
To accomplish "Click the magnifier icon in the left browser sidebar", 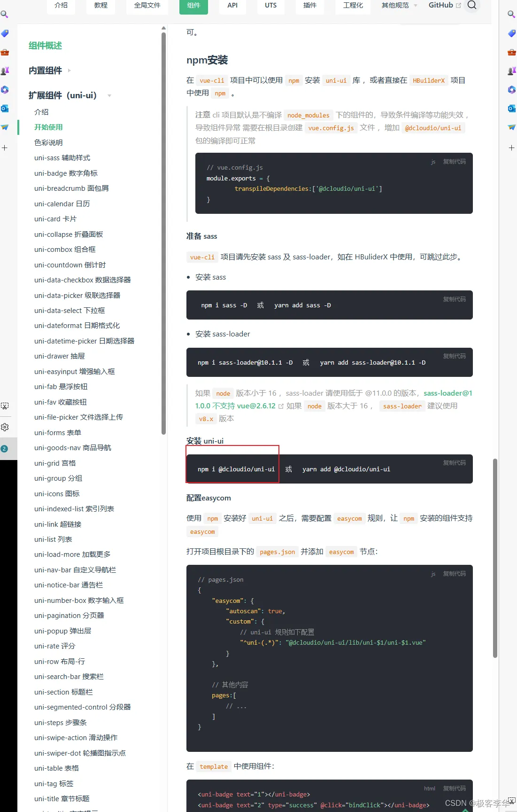I will coord(4,15).
